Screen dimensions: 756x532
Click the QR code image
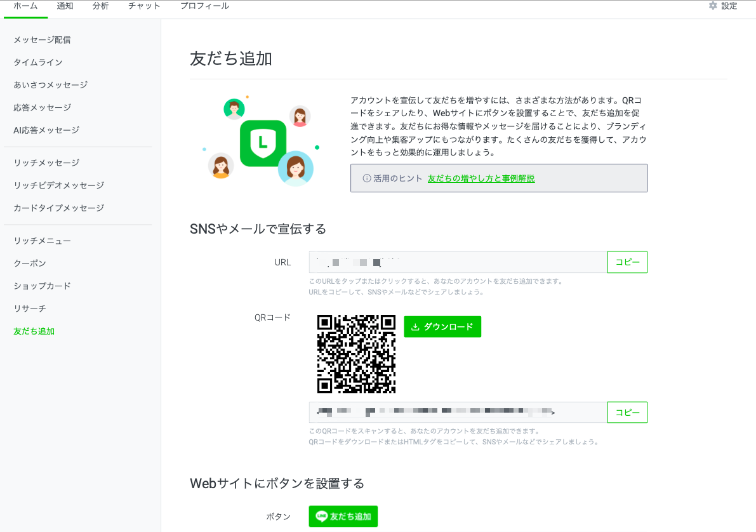click(356, 354)
